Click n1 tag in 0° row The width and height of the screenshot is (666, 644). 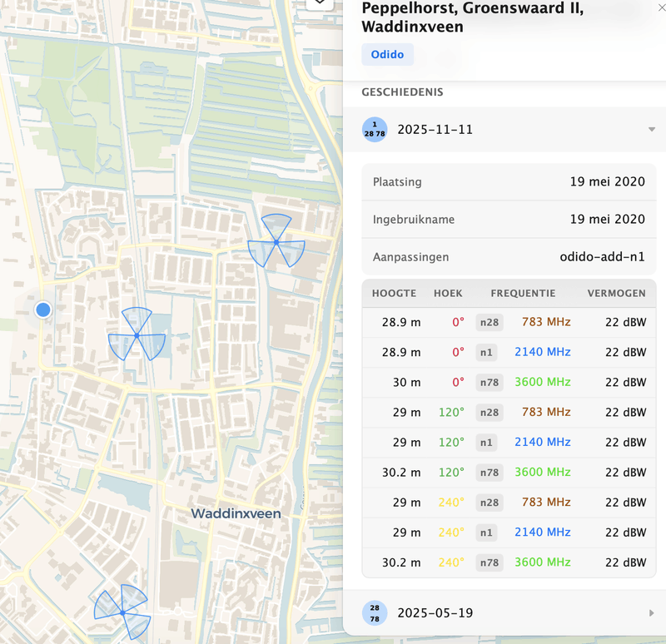(x=486, y=352)
